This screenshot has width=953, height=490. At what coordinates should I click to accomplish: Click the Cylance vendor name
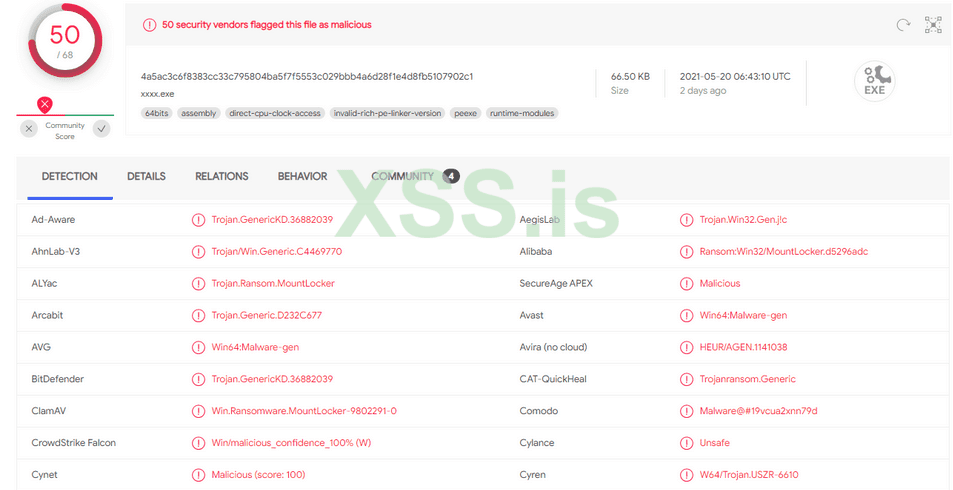tap(537, 443)
